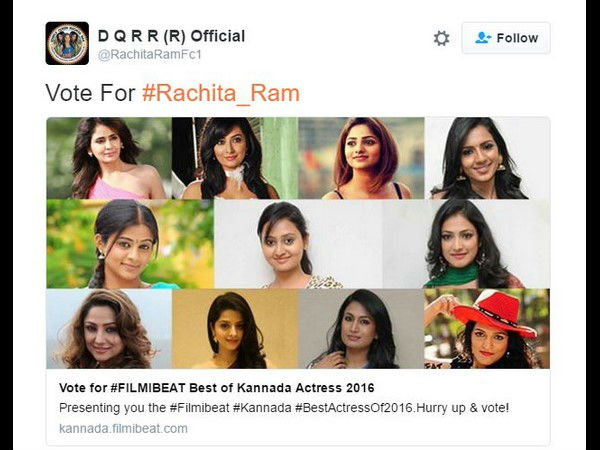600x450 pixels.
Task: Click the photo of woman with reddish-brown hair
Action: [x=360, y=158]
